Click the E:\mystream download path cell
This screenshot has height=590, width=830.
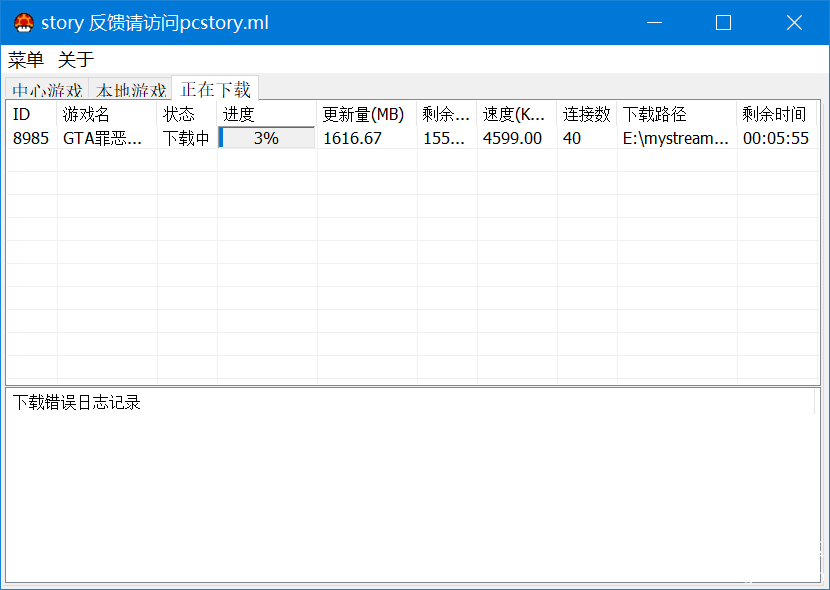click(x=675, y=138)
